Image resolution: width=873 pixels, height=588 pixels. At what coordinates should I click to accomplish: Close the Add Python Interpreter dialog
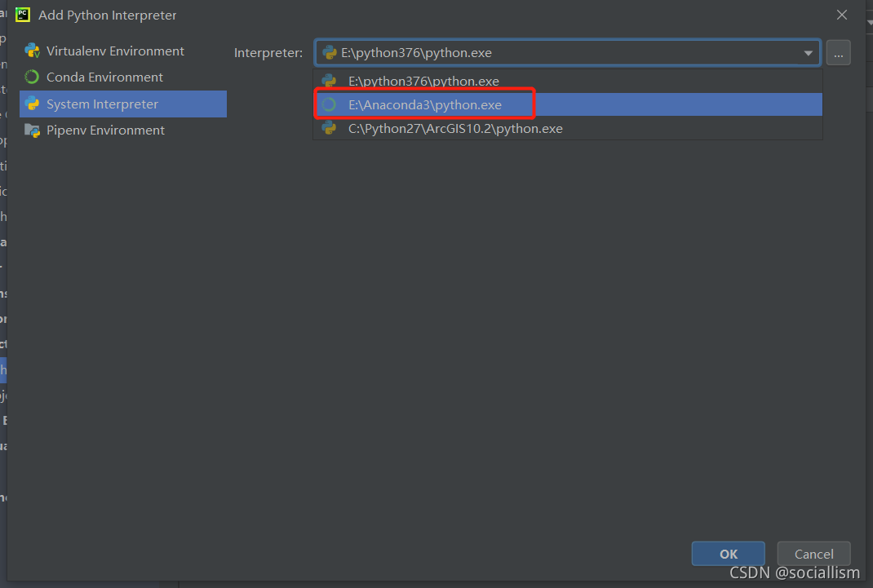point(842,15)
